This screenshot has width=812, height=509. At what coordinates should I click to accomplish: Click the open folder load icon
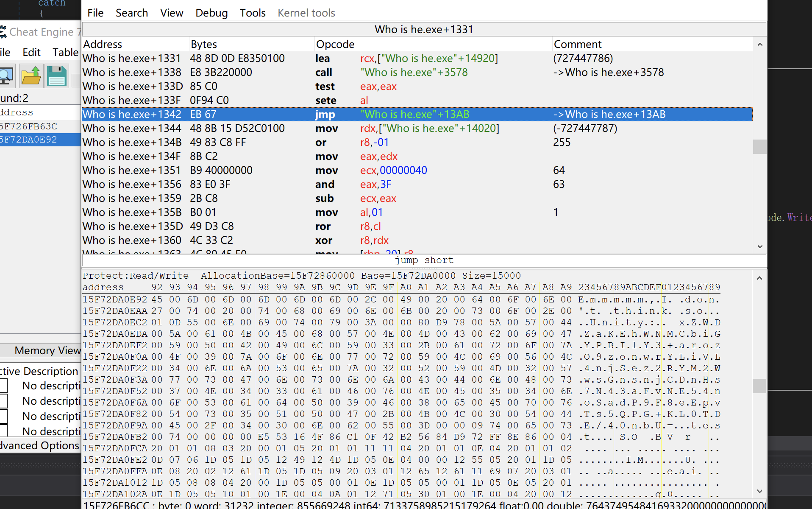click(x=31, y=76)
